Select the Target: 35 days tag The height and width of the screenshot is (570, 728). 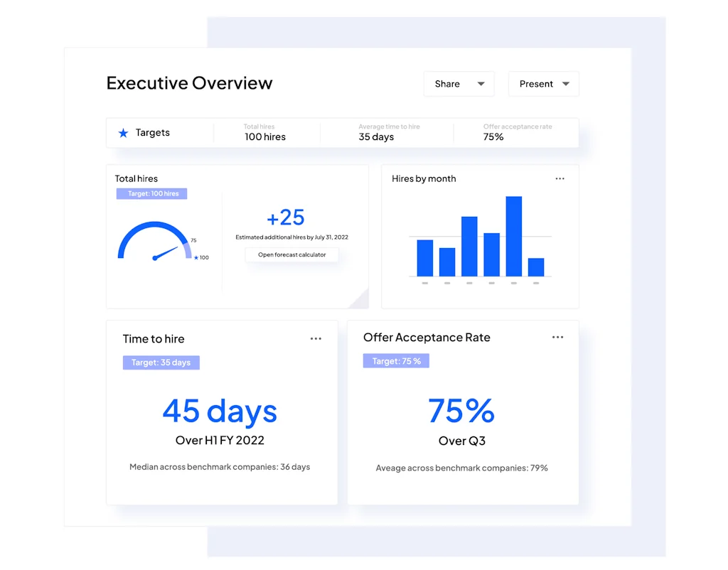(161, 362)
